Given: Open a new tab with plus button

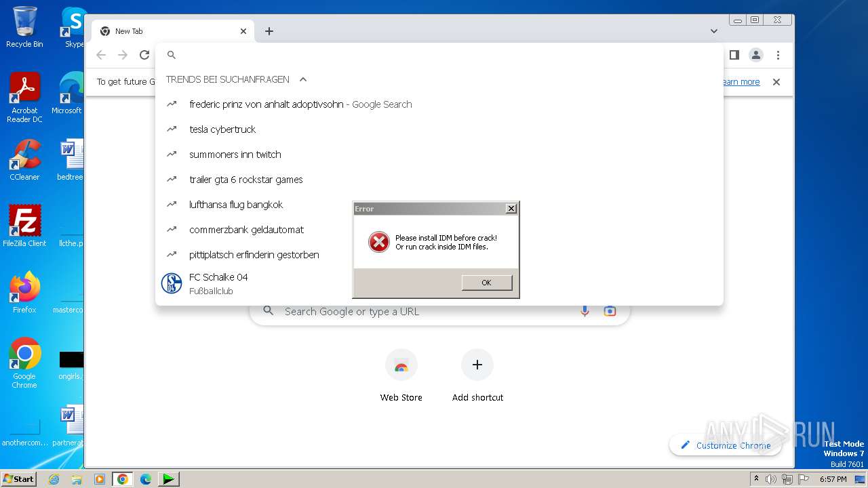Looking at the screenshot, I should [x=269, y=31].
